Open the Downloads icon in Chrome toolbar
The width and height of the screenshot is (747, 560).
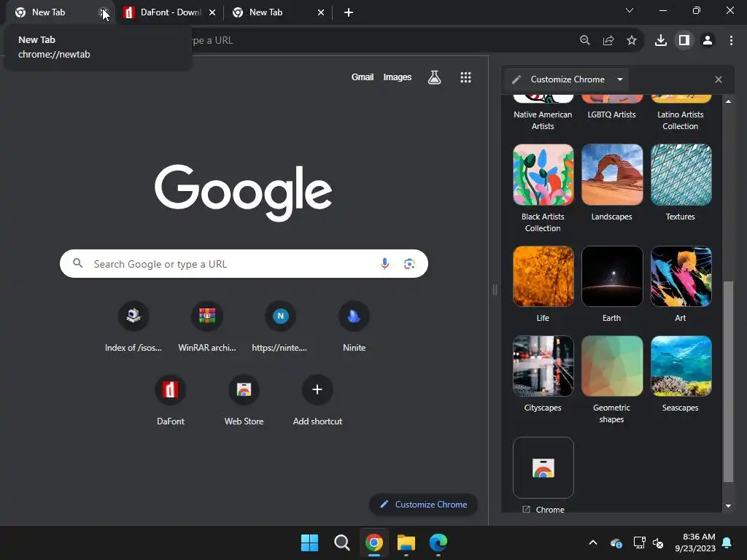pyautogui.click(x=661, y=41)
